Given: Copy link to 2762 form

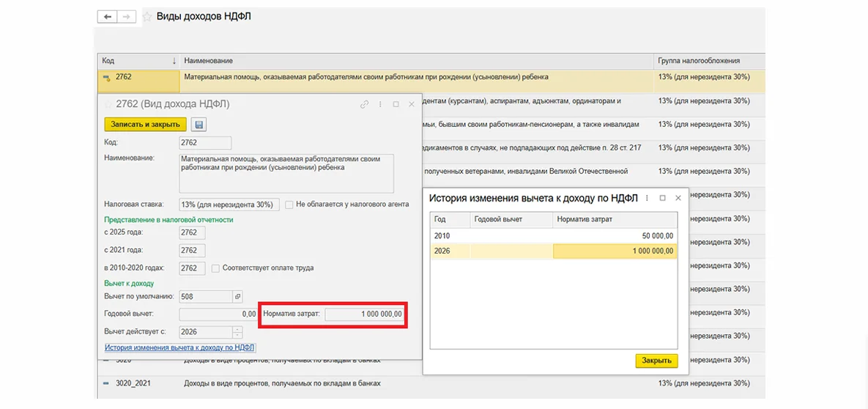Looking at the screenshot, I should click(364, 105).
